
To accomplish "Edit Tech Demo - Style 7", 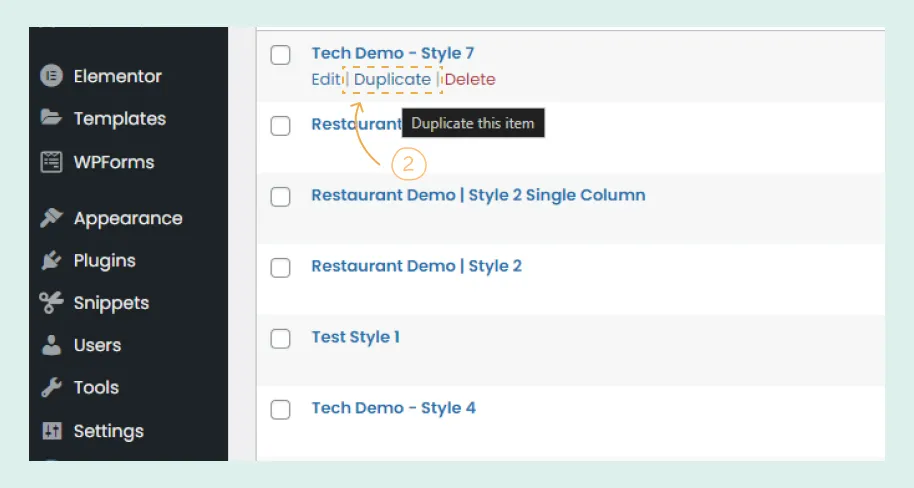I will point(326,79).
